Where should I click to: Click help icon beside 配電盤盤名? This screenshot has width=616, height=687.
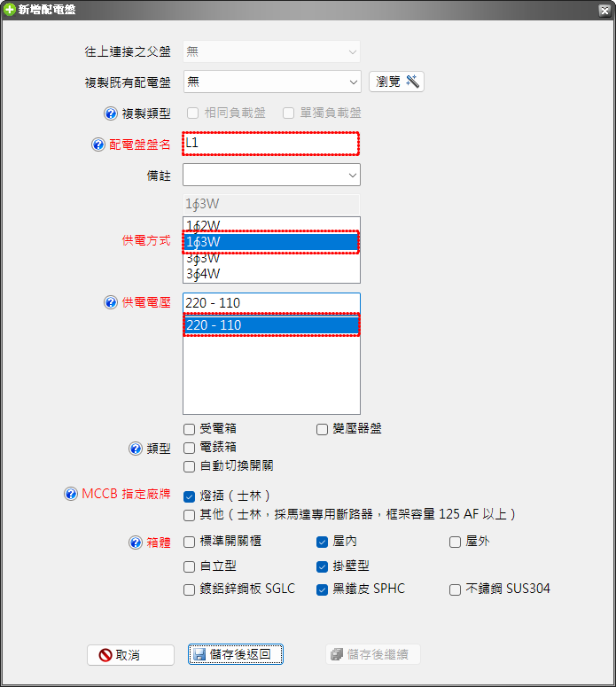point(98,144)
